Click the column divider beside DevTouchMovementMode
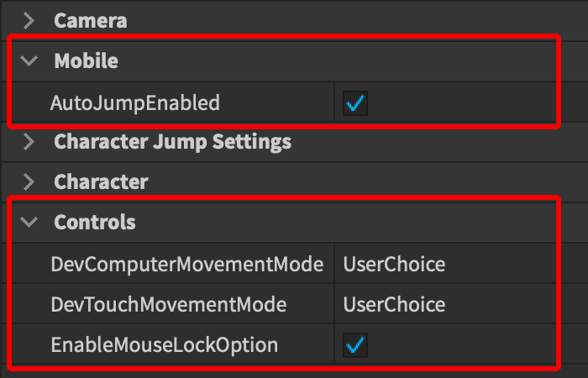This screenshot has height=378, width=588. tap(333, 304)
